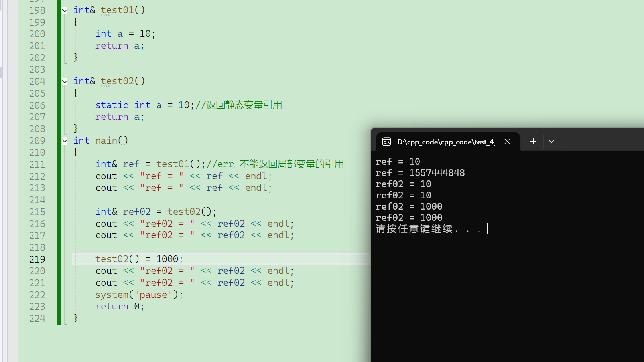644x362 pixels.
Task: Click the test02 function name on line 204
Action: tap(117, 81)
